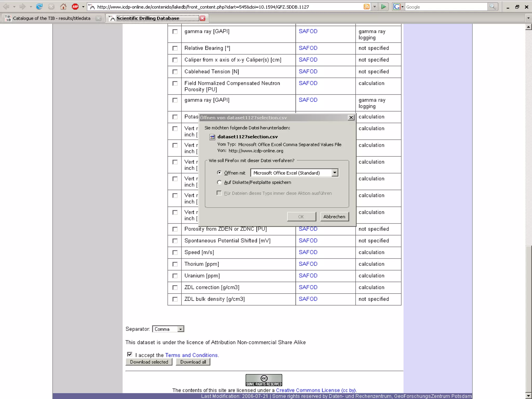The height and width of the screenshot is (399, 532).
Task: Open the Microsoft Office Excel application dropdown
Action: coord(335,173)
